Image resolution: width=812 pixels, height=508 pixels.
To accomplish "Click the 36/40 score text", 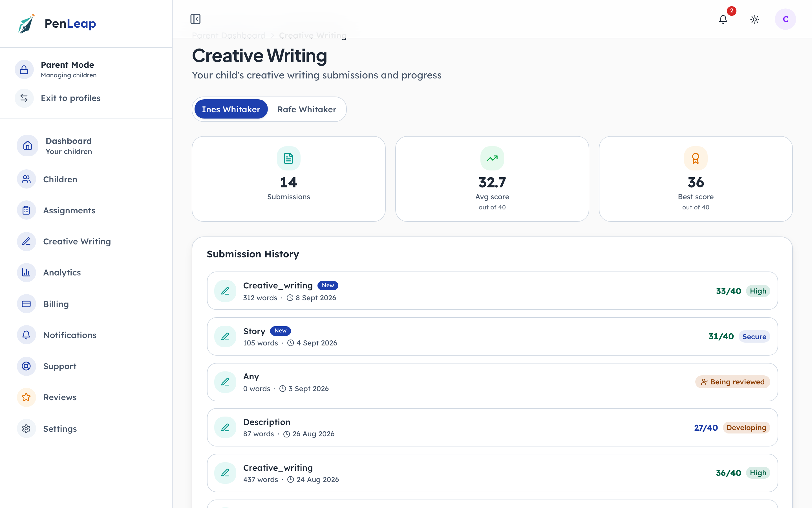I will click(729, 473).
